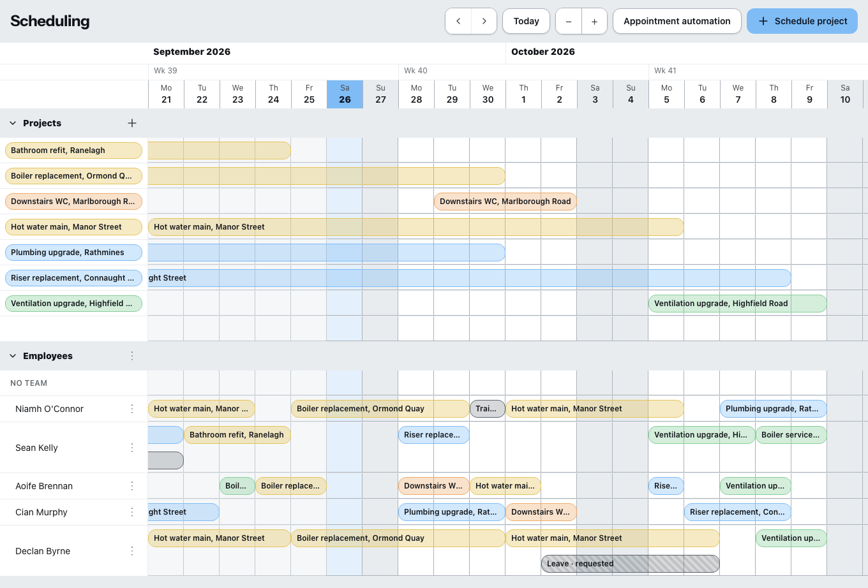Zoom out timeline with minus button
This screenshot has width=868, height=588.
[569, 21]
